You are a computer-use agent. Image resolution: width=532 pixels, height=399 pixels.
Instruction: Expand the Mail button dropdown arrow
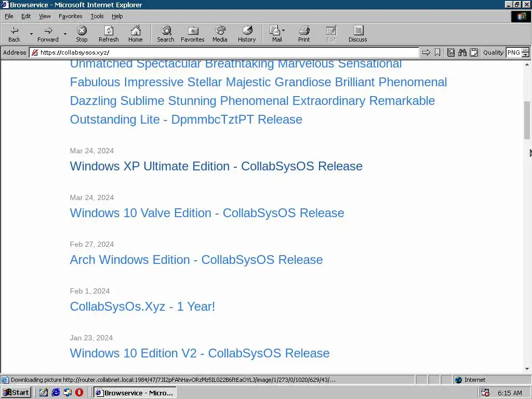283,31
